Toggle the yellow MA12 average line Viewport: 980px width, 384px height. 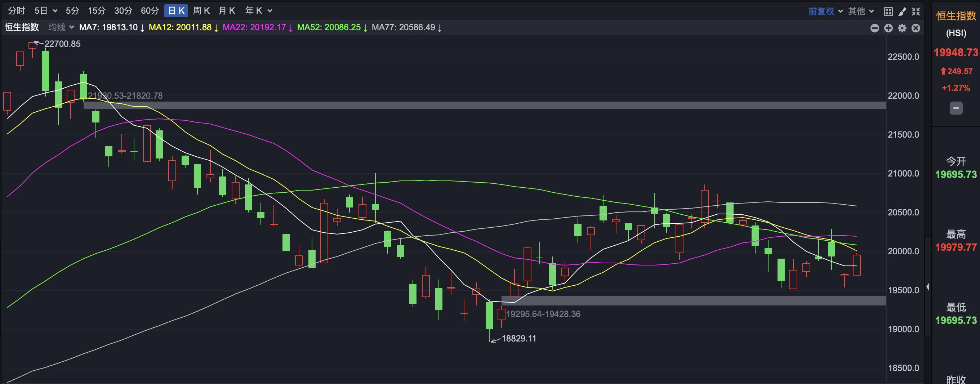180,27
